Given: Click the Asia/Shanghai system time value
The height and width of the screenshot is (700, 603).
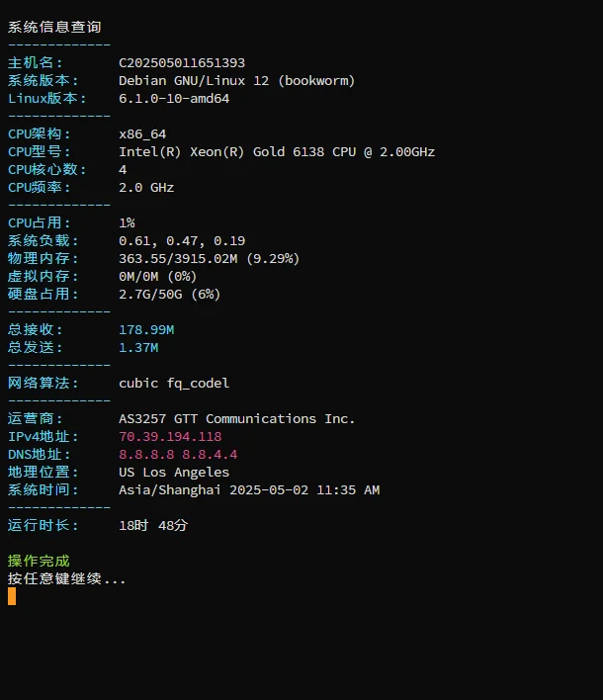Looking at the screenshot, I should pyautogui.click(x=249, y=490).
